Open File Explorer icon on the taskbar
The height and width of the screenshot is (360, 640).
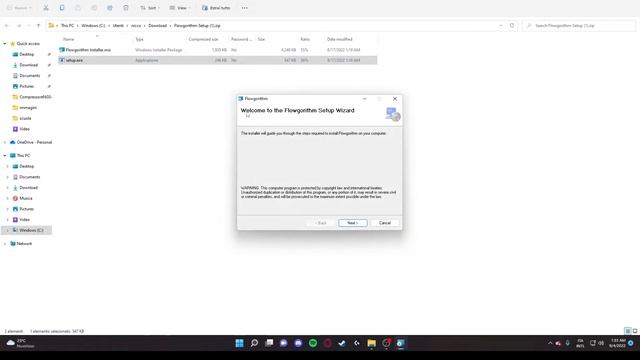371,343
